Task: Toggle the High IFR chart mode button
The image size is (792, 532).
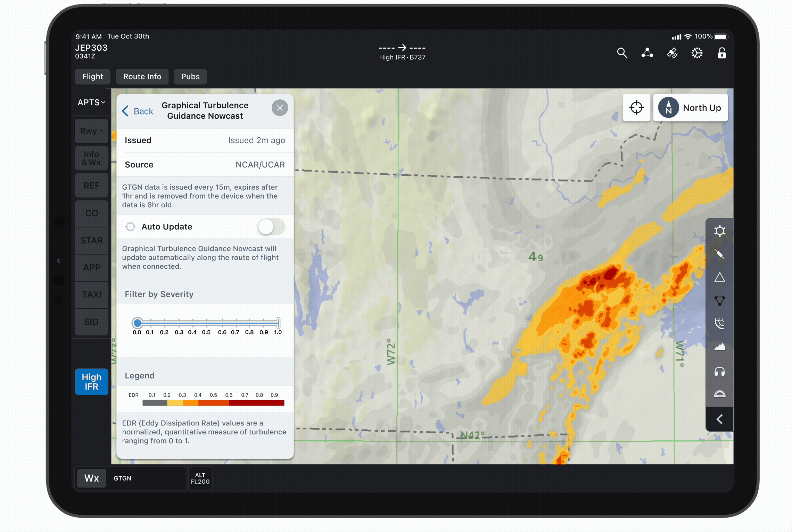Action: pyautogui.click(x=92, y=382)
